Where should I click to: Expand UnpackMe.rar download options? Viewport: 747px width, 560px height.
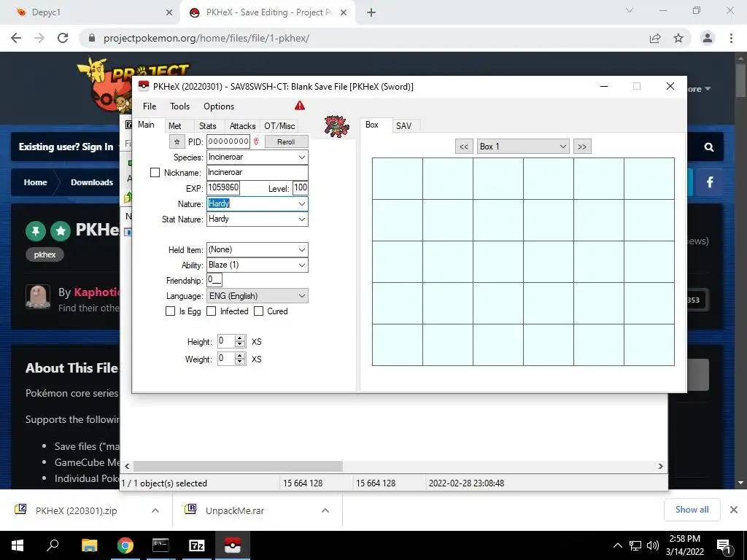[x=325, y=510]
